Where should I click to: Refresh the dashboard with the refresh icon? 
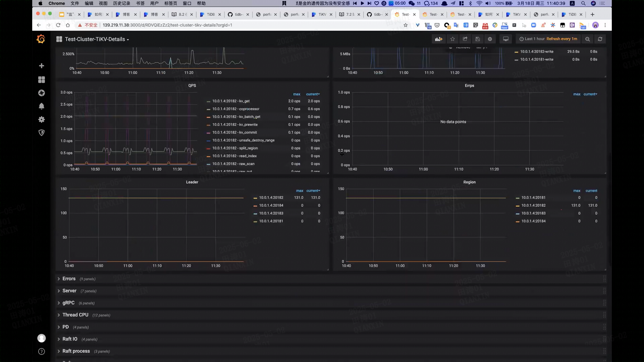[600, 39]
